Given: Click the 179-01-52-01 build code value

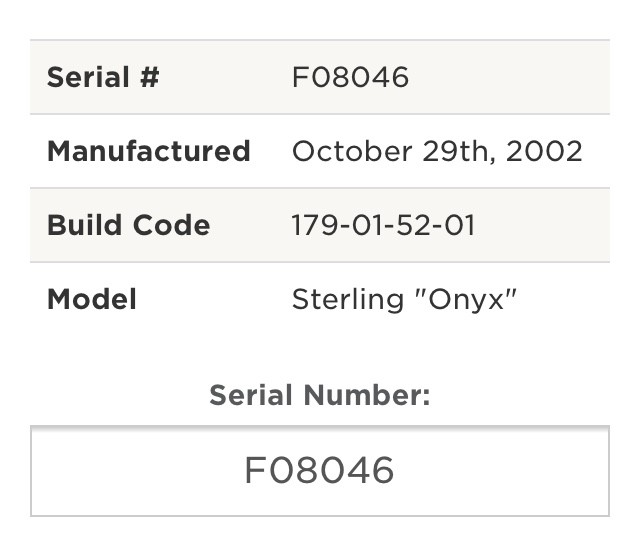Looking at the screenshot, I should [x=383, y=225].
